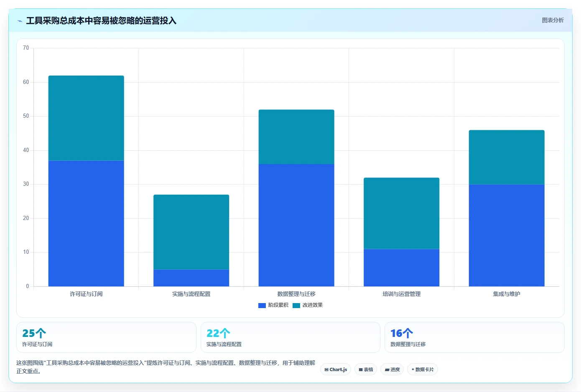
Task: Click the chart description paragraph below the cards
Action: pyautogui.click(x=166, y=367)
